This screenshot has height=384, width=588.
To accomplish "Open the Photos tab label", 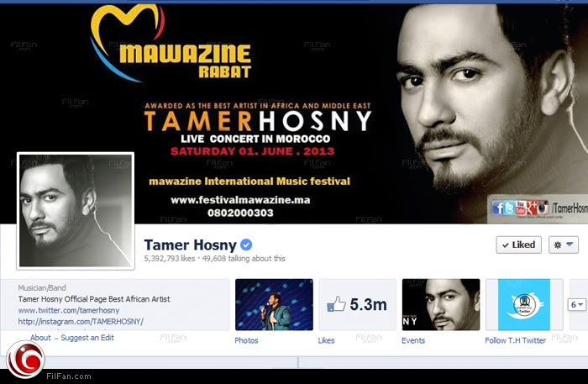I will point(246,340).
